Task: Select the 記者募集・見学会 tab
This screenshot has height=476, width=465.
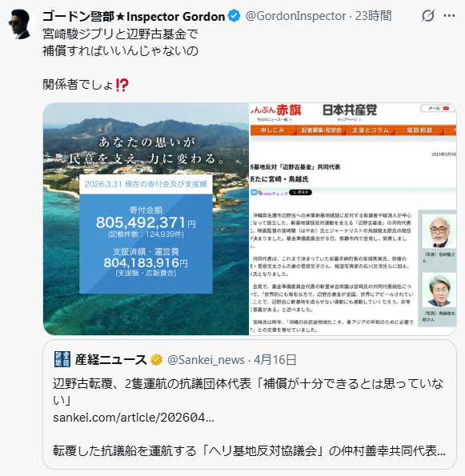Action: [x=322, y=130]
